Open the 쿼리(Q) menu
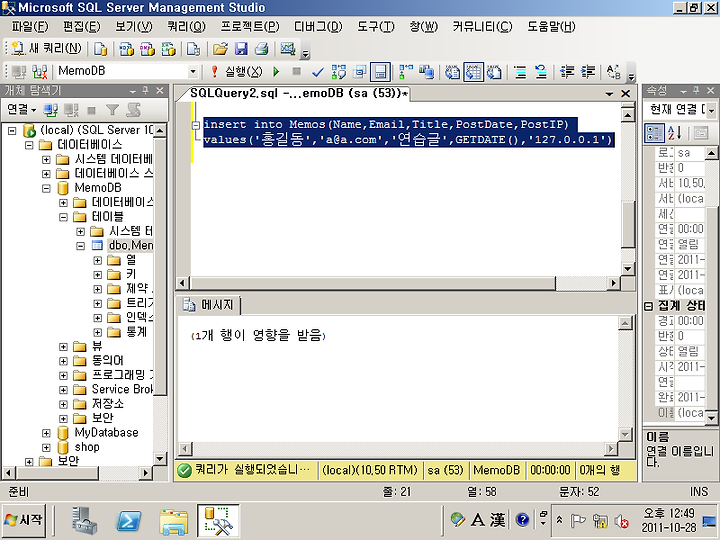Image resolution: width=720 pixels, height=540 pixels. coord(186,27)
